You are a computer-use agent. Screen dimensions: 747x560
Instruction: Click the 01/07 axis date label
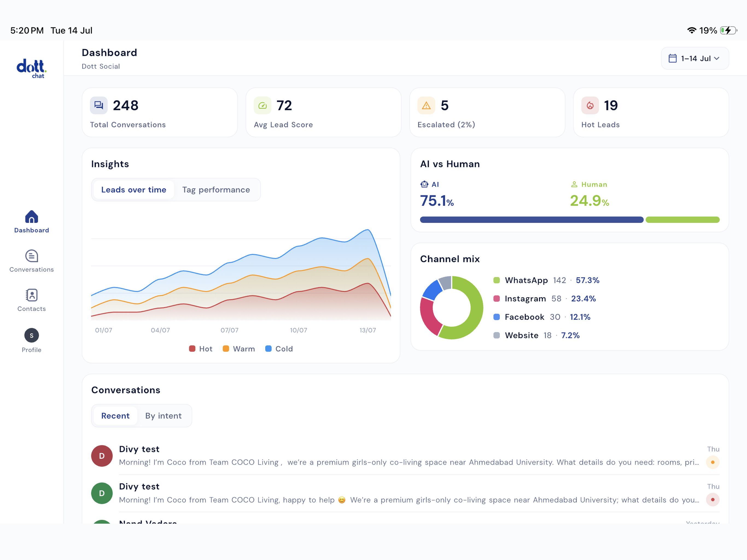pyautogui.click(x=103, y=330)
